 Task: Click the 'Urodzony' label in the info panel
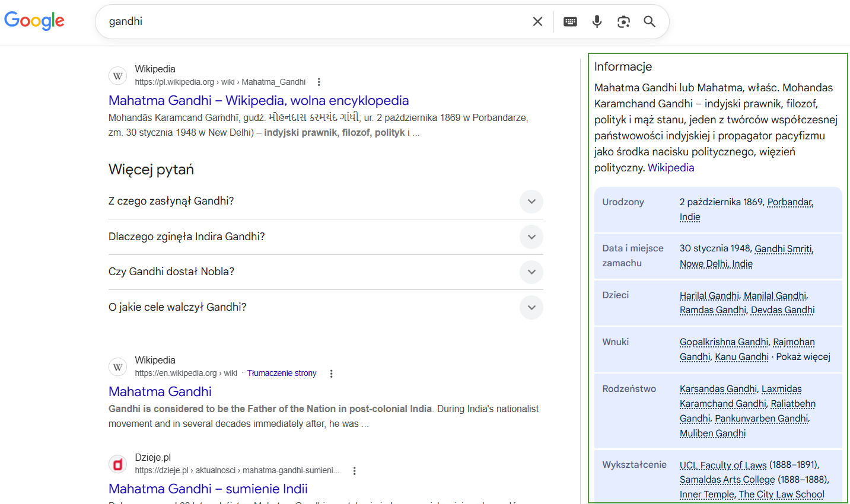(623, 202)
